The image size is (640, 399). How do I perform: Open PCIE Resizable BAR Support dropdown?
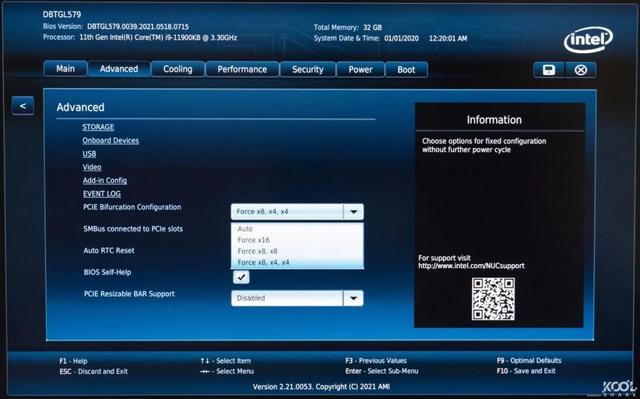[297, 298]
